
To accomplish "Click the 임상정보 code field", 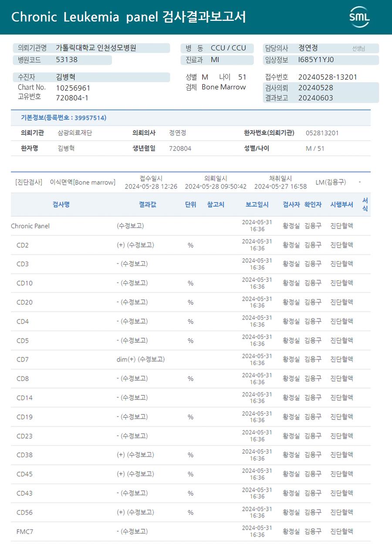I will coord(316,60).
